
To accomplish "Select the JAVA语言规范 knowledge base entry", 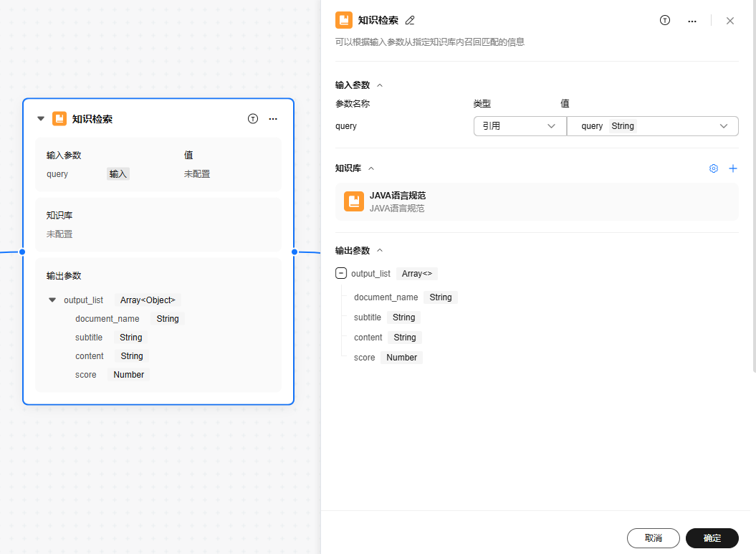I will pos(536,201).
